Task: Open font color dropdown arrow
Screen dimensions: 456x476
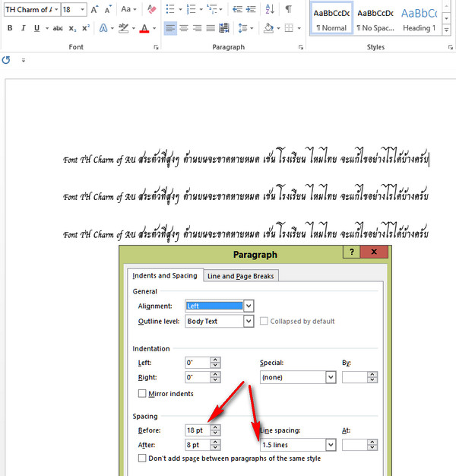Action: [x=154, y=28]
